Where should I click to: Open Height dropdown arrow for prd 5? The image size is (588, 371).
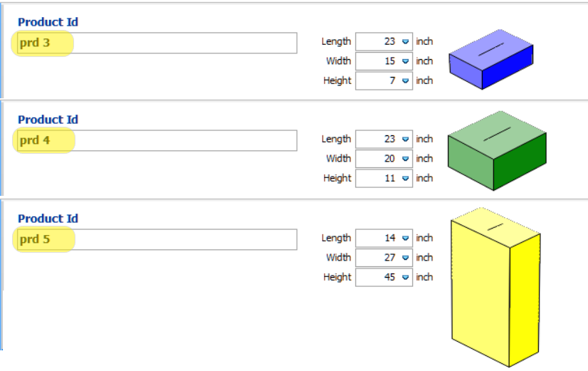[405, 277]
